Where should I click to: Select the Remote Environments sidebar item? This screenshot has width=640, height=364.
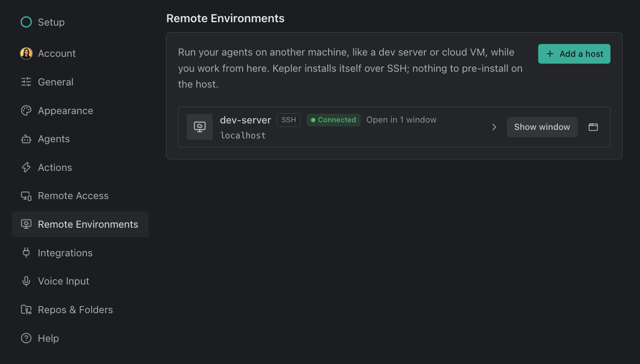pyautogui.click(x=80, y=224)
